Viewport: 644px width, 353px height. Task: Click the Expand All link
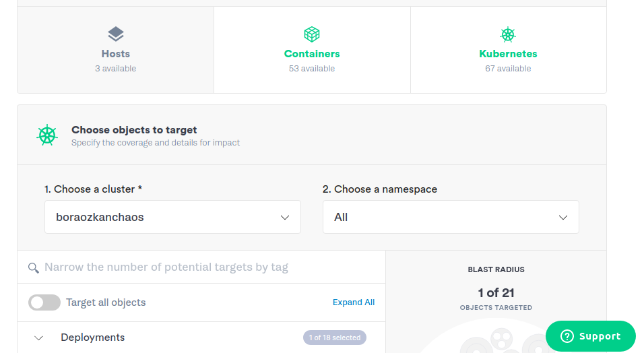(x=354, y=302)
